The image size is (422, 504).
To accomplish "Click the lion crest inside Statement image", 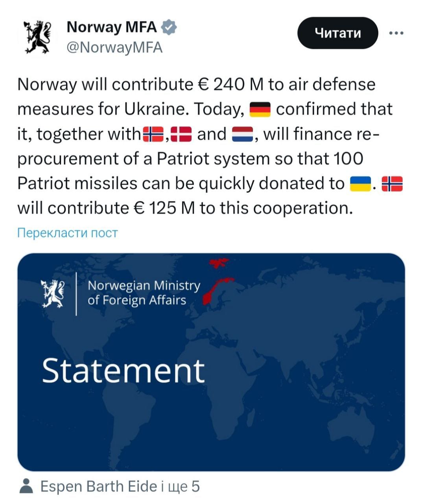I will coord(53,293).
